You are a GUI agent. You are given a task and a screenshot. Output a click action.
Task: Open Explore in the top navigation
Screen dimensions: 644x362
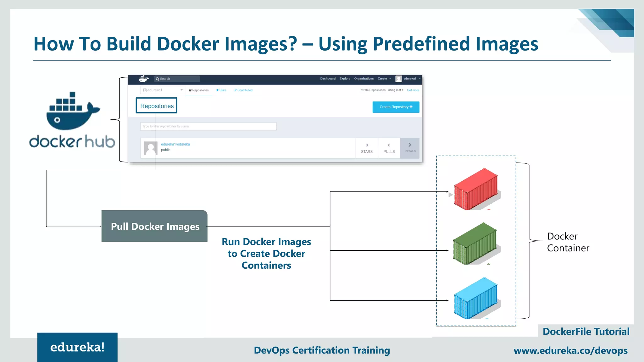click(345, 79)
